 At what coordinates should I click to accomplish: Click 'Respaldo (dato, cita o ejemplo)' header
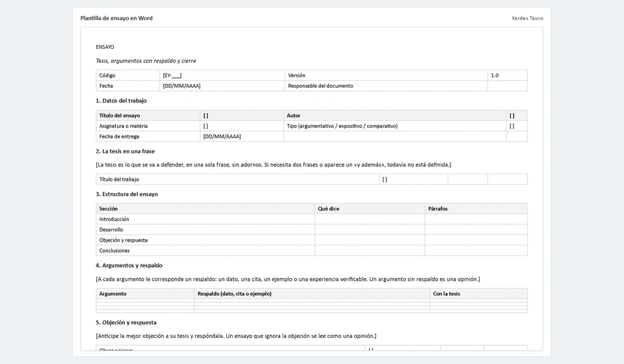tap(312, 294)
